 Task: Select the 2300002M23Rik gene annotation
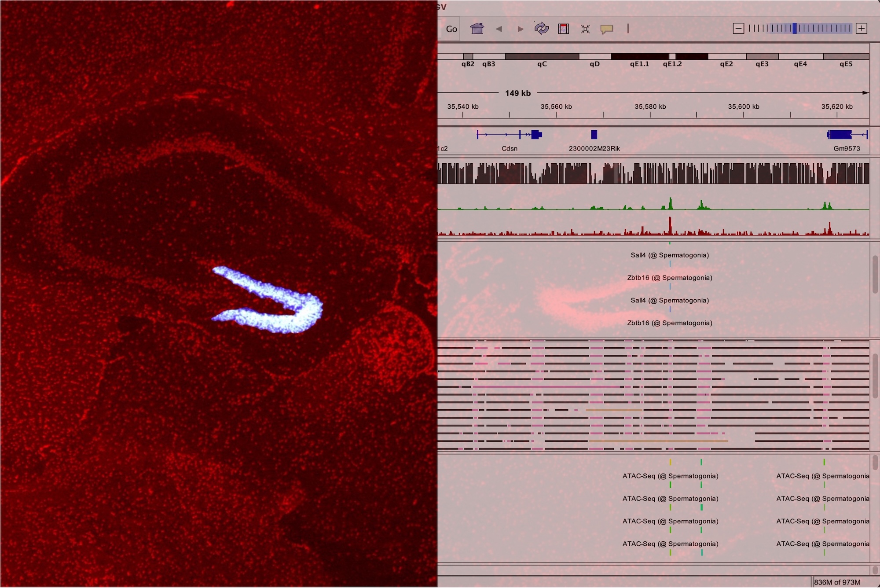[x=594, y=135]
